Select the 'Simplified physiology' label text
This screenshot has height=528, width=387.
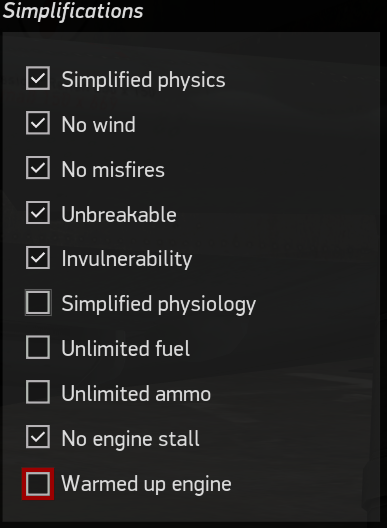tap(159, 305)
